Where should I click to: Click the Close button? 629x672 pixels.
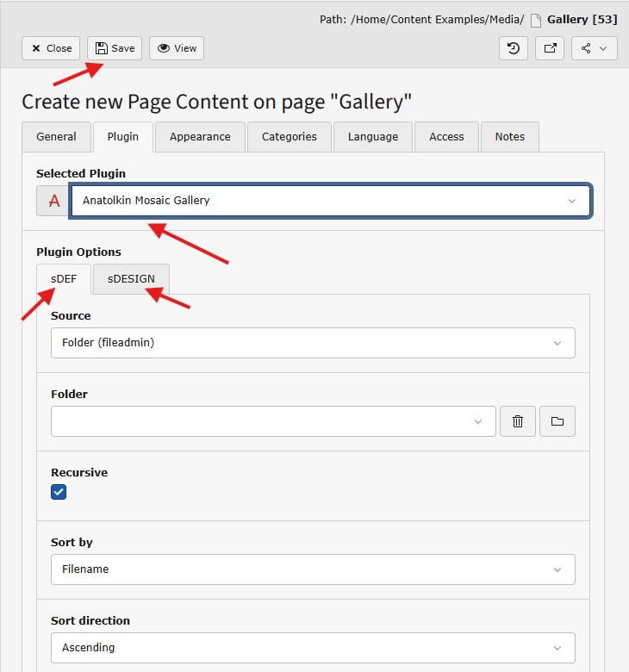click(51, 48)
